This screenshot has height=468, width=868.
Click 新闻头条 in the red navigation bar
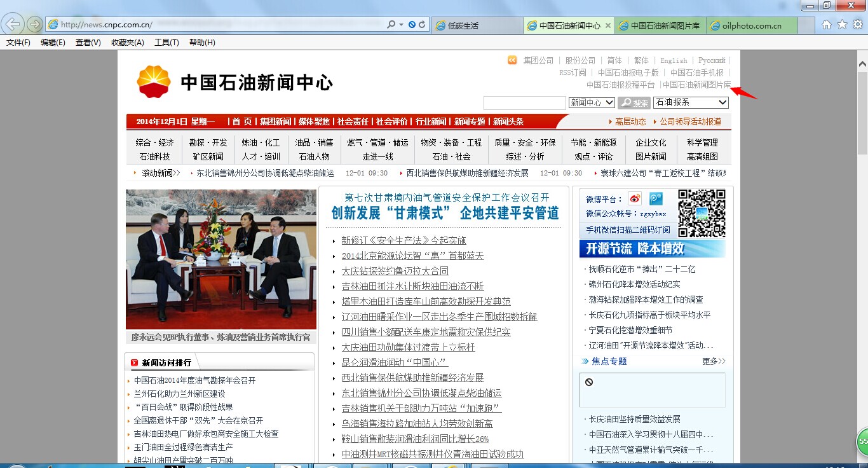[508, 121]
